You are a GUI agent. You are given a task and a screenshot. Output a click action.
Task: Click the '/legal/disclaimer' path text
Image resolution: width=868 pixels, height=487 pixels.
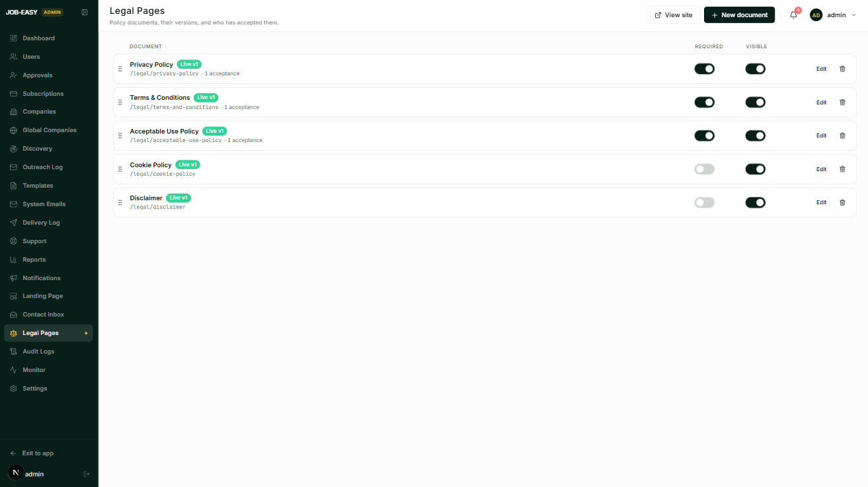(x=157, y=207)
